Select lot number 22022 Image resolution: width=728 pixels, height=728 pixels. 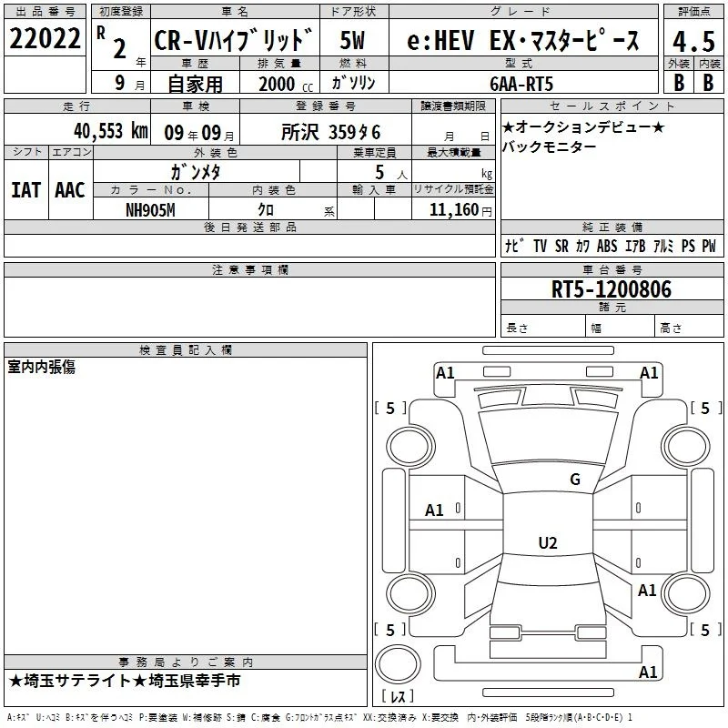click(x=45, y=38)
